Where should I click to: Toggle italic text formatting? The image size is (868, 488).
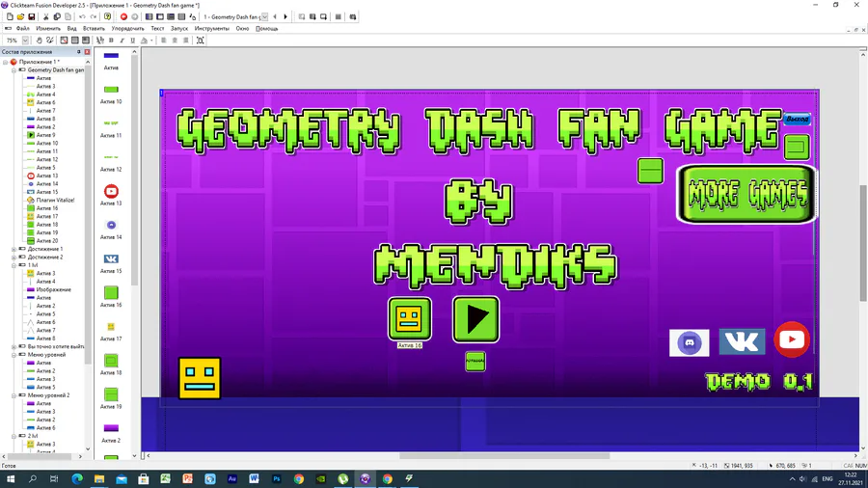(x=122, y=41)
